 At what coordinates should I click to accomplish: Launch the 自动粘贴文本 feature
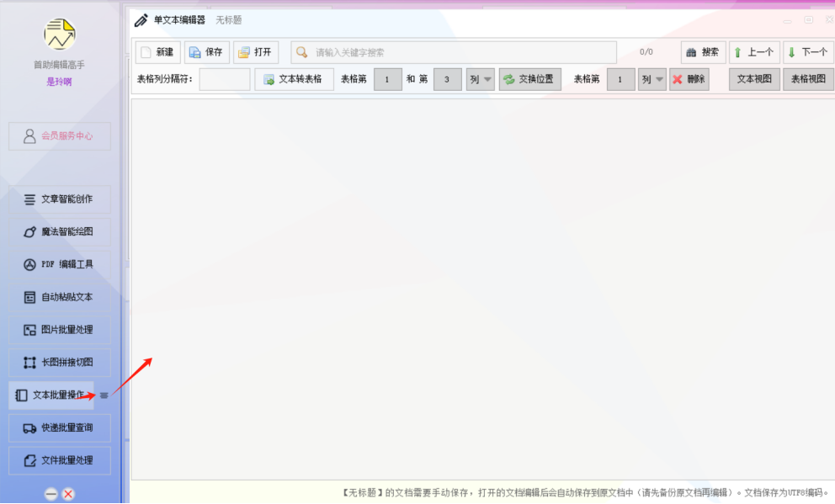59,297
